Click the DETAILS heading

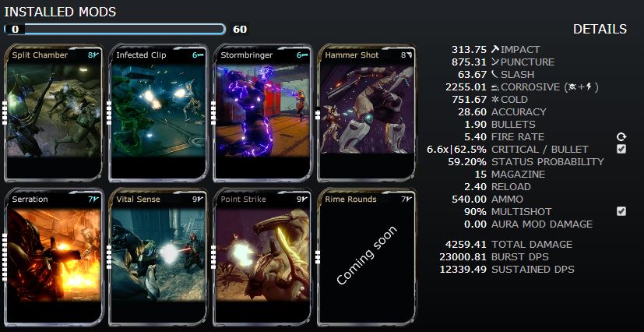coord(600,29)
